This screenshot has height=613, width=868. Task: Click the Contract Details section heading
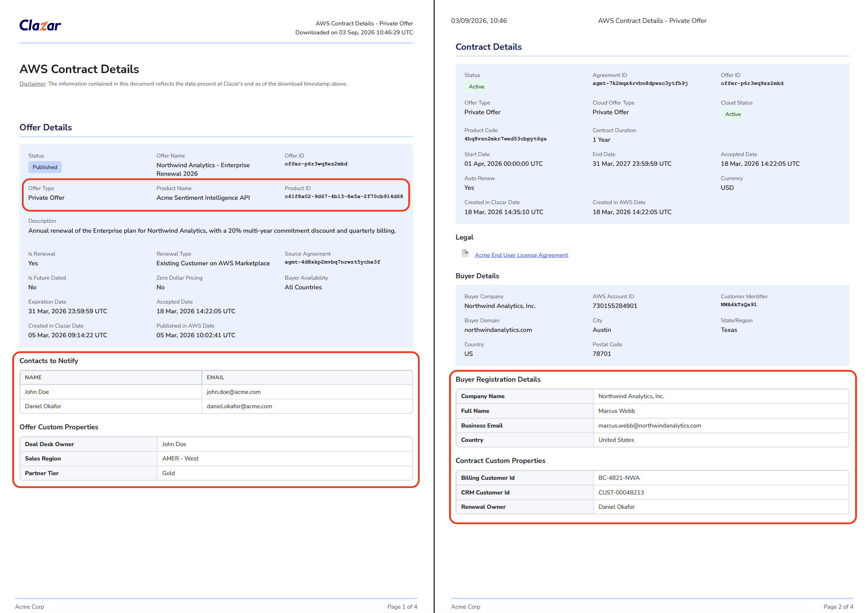[488, 47]
